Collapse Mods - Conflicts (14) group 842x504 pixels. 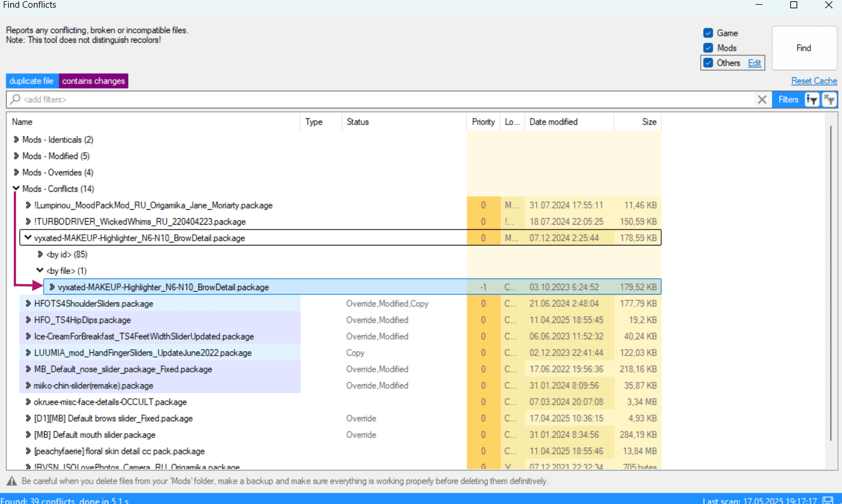pyautogui.click(x=16, y=189)
